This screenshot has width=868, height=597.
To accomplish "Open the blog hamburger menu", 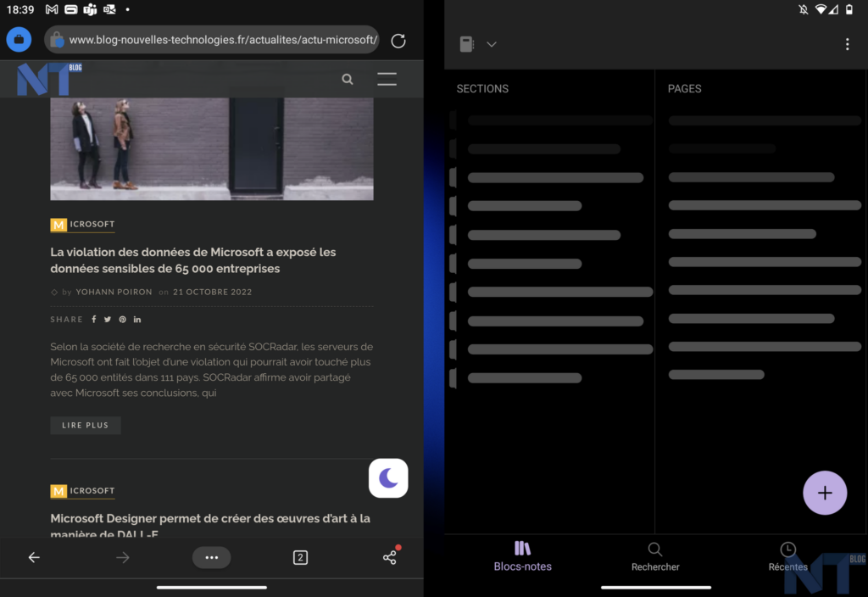I will point(387,79).
